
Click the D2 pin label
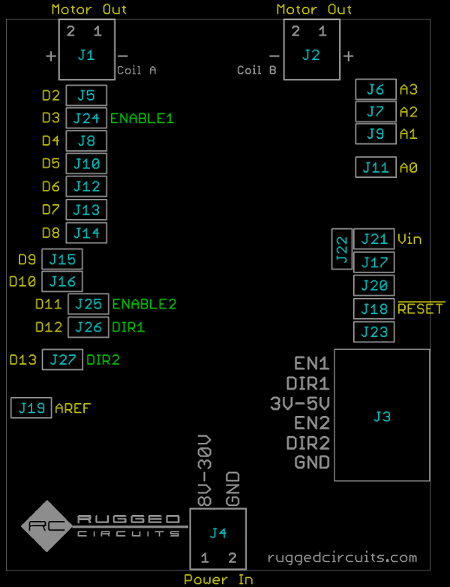51,95
